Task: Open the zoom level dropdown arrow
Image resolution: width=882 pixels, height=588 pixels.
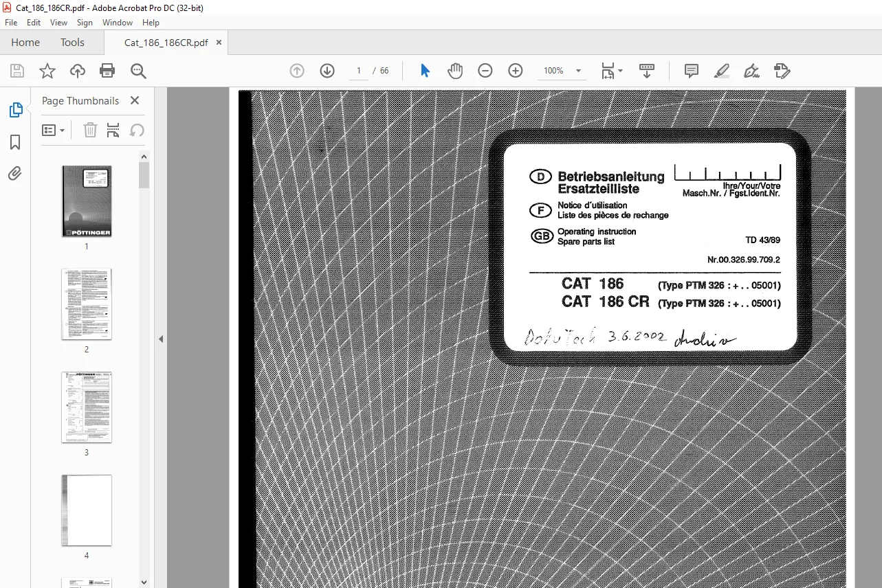Action: (578, 71)
